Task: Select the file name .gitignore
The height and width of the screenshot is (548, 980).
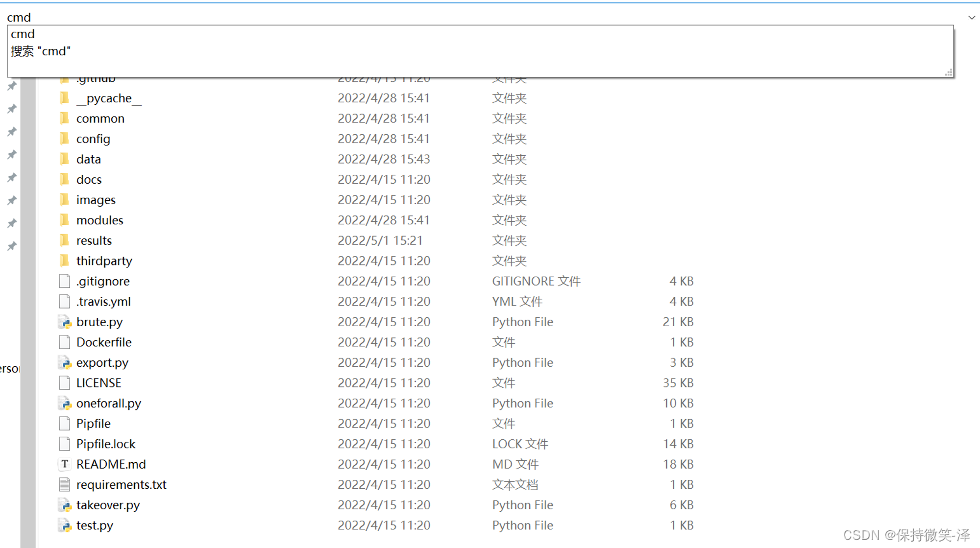Action: click(x=103, y=281)
